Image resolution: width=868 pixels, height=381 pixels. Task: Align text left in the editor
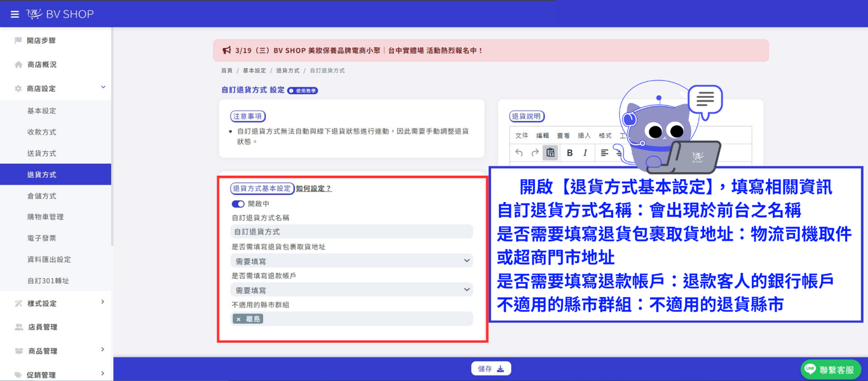(x=604, y=152)
